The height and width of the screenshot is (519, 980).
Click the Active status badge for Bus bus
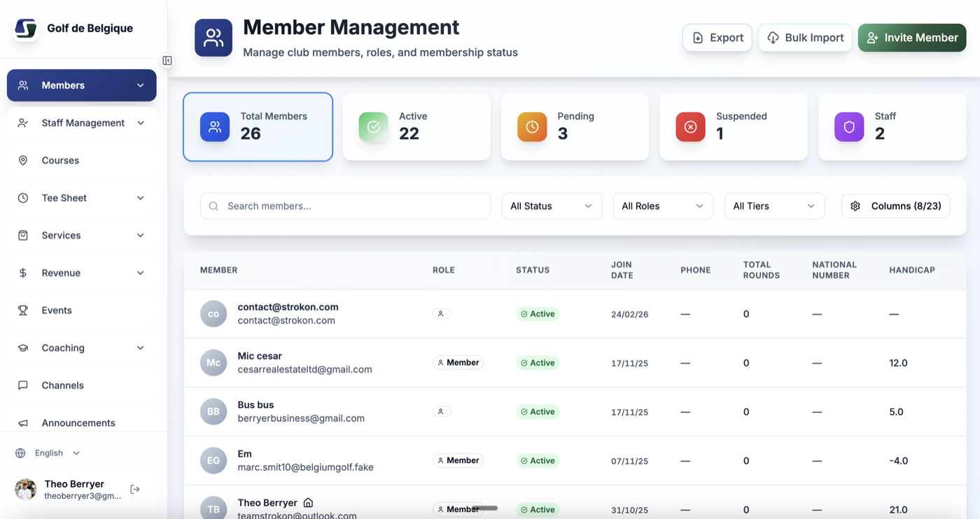pos(538,412)
